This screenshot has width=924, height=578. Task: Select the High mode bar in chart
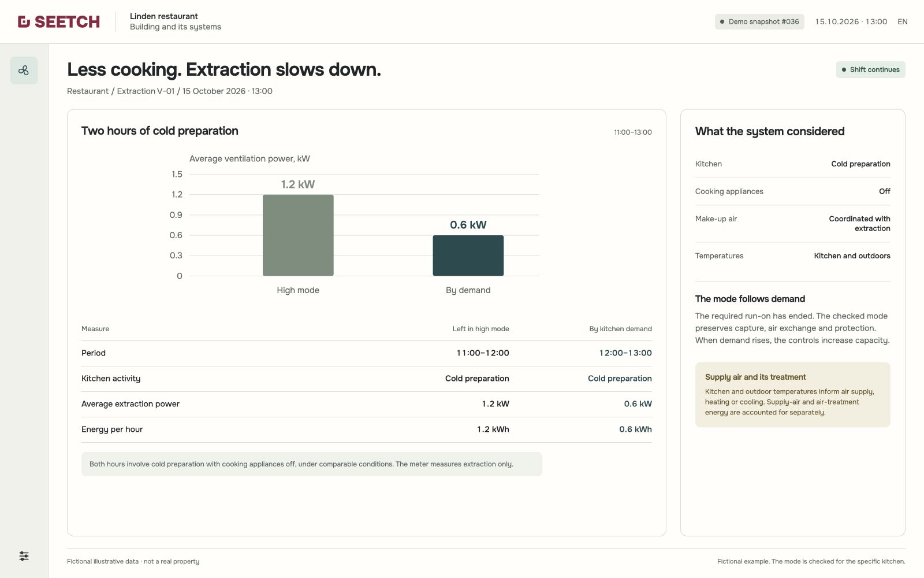(x=298, y=235)
